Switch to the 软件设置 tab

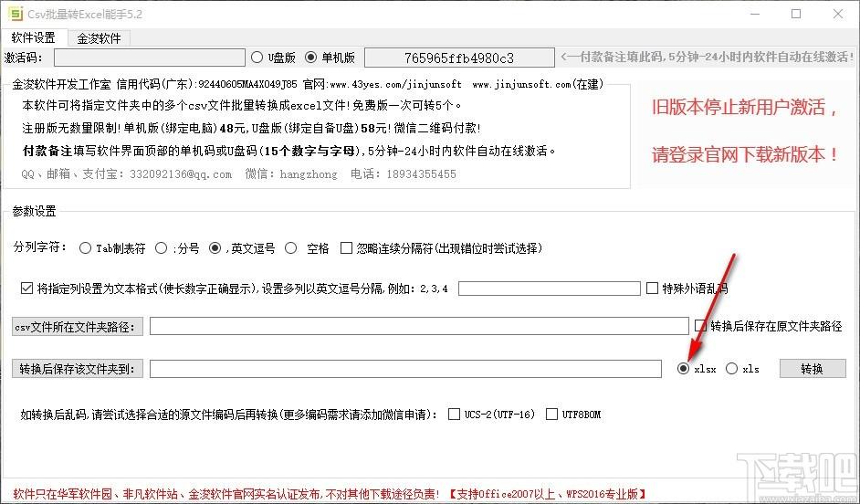point(34,37)
